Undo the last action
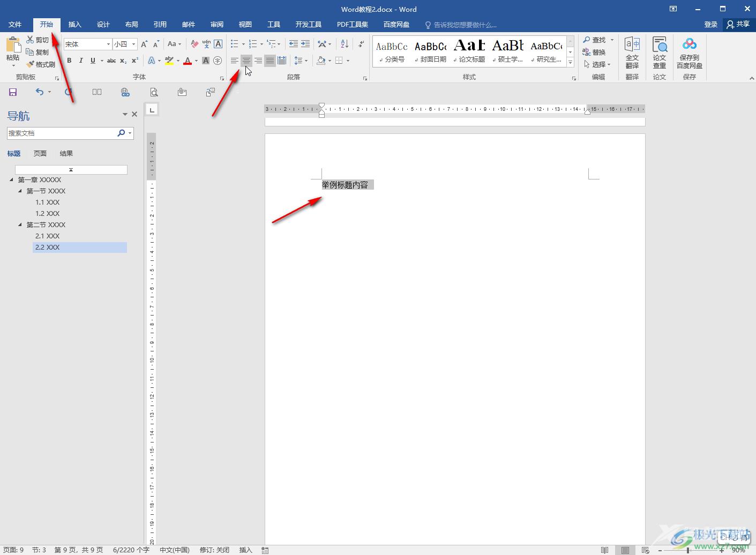Screen dimensions: 756x555 point(40,92)
